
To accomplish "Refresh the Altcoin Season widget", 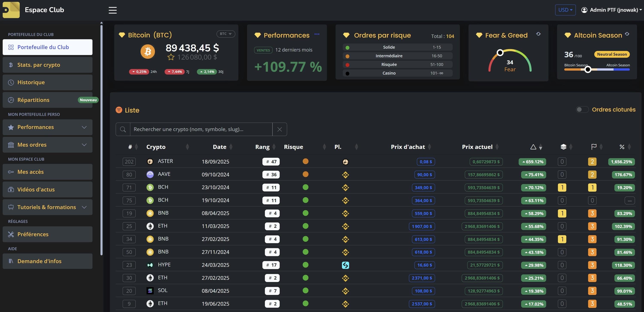I will click(x=627, y=34).
